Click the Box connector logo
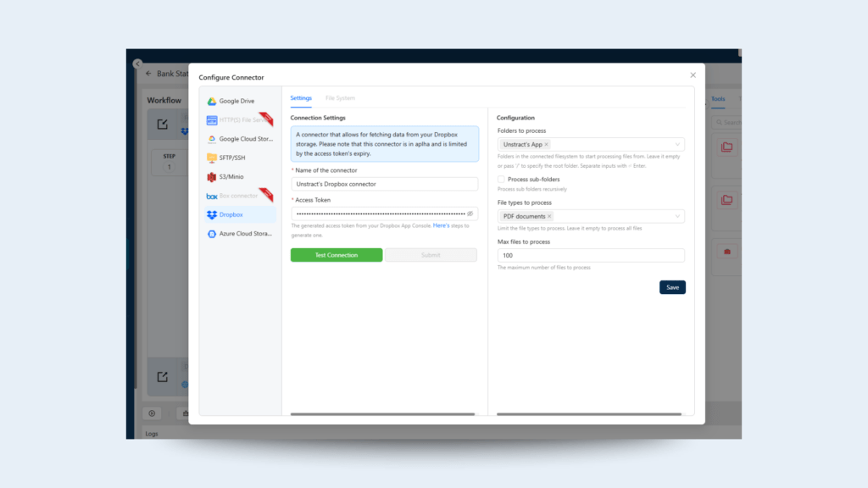868x488 pixels. click(x=212, y=196)
